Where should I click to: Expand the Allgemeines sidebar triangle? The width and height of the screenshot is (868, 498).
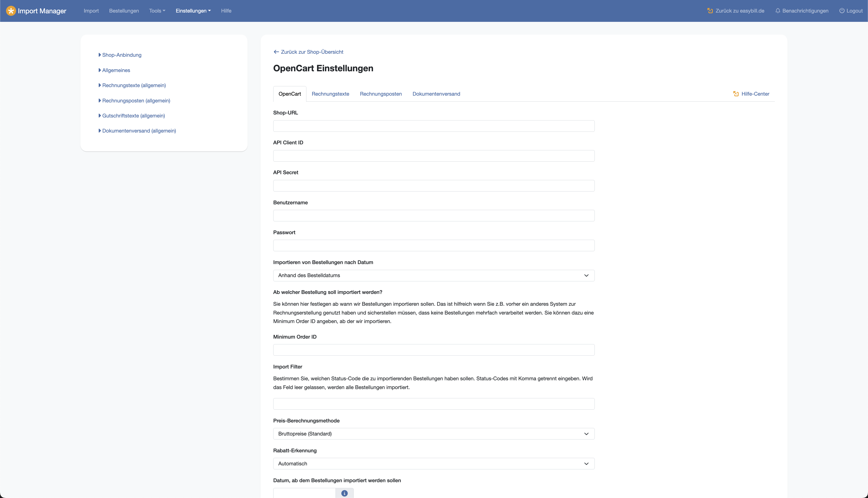[99, 70]
